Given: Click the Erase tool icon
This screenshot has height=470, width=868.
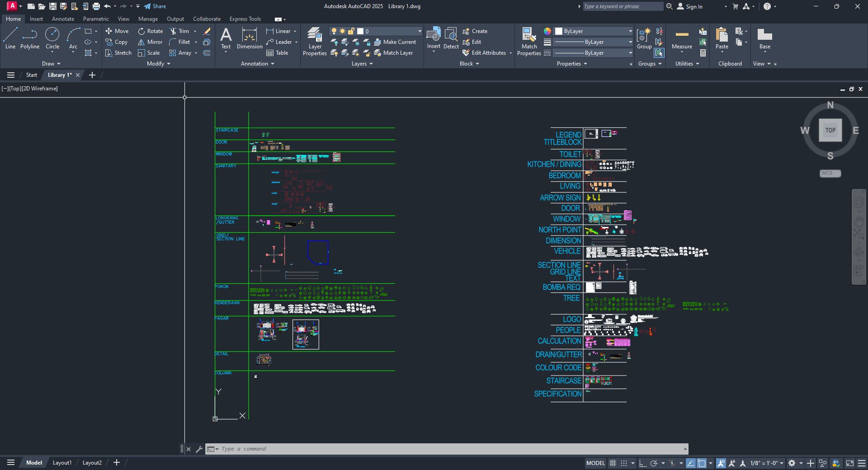Looking at the screenshot, I should click(207, 31).
